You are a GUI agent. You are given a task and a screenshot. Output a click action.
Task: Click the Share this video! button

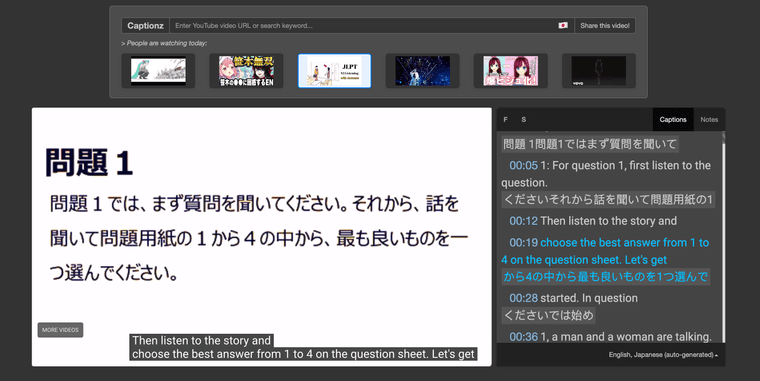click(x=605, y=26)
